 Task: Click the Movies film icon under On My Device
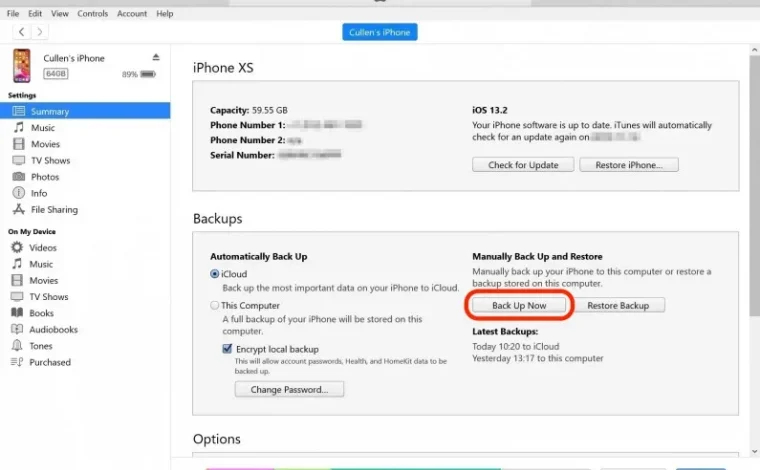[17, 280]
